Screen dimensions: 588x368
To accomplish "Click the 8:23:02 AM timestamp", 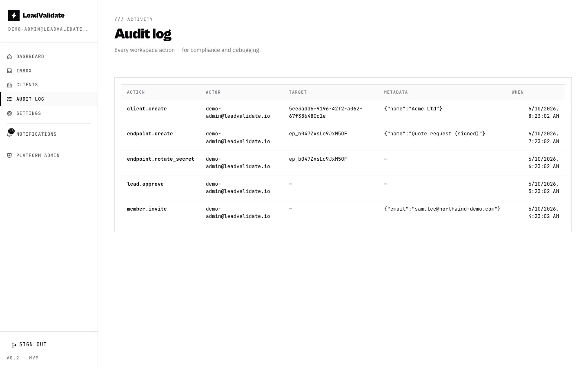I will 543,112.
